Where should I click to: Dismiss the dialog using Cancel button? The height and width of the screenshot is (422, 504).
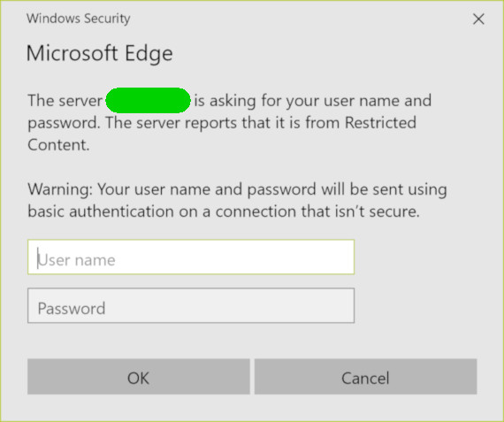point(365,377)
